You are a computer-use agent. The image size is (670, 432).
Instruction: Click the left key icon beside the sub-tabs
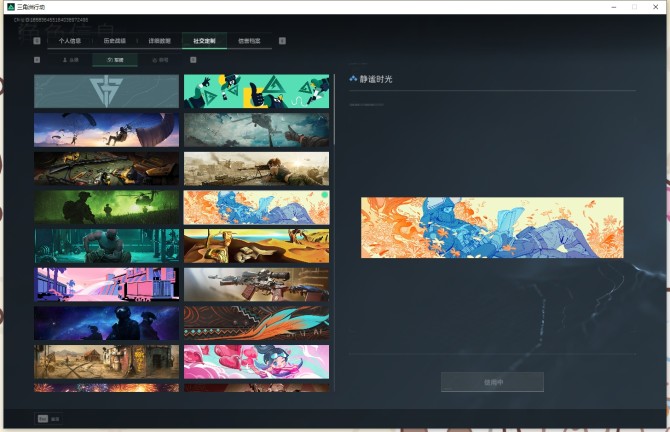click(37, 60)
